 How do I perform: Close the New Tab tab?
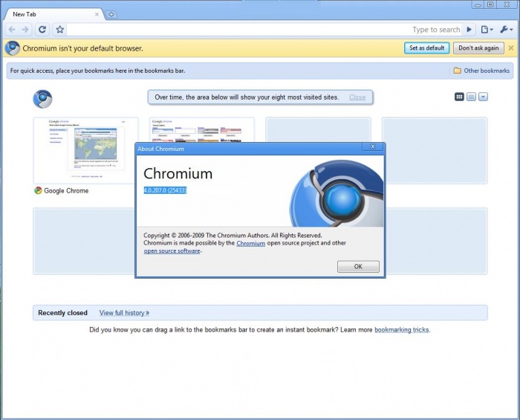[97, 14]
